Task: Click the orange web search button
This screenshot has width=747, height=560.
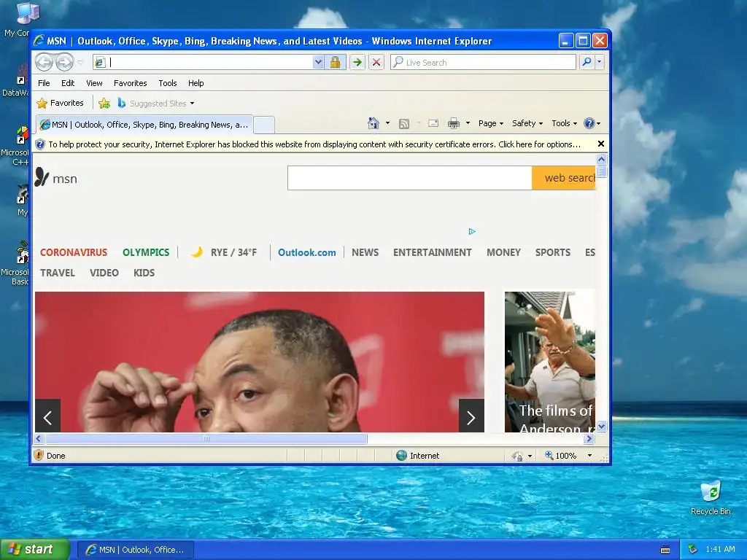Action: [564, 178]
